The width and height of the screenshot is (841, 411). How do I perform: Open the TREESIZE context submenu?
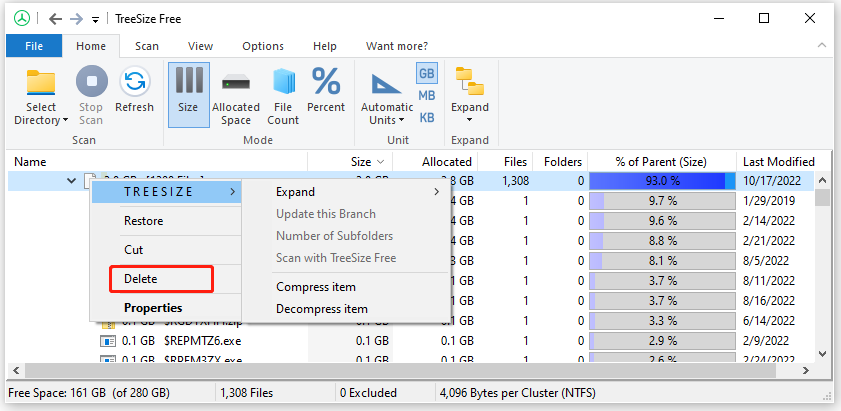click(167, 192)
